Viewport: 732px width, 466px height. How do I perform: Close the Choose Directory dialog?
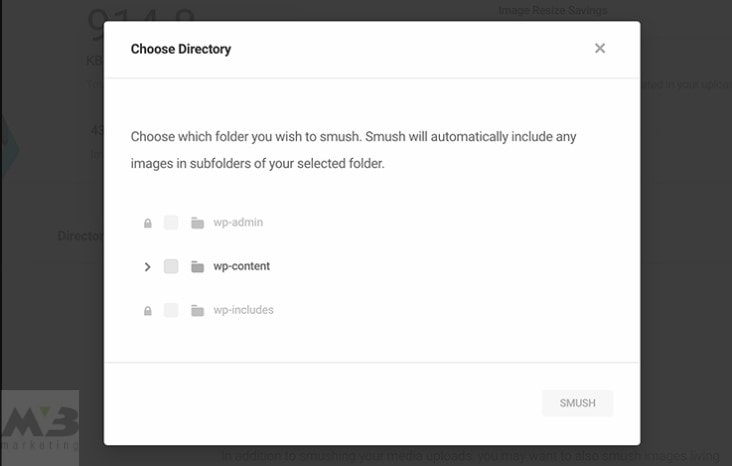(x=600, y=48)
